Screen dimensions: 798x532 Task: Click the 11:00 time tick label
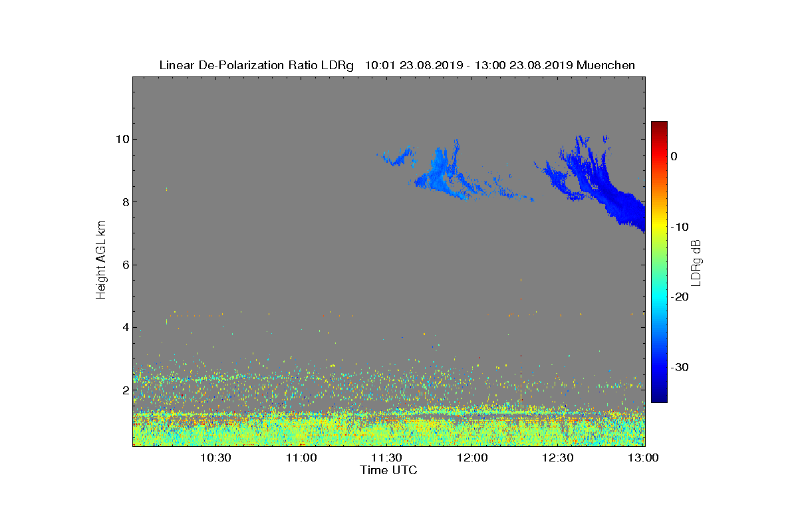point(301,458)
